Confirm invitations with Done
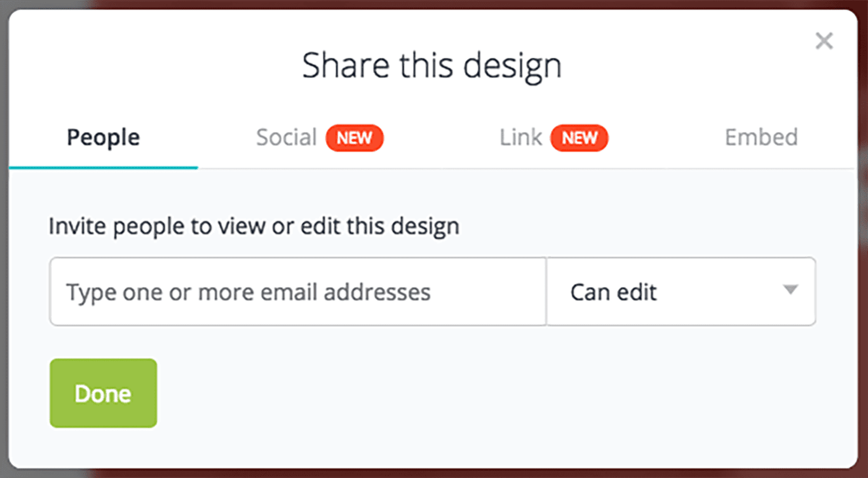Screen dimensions: 868x478 103,392
